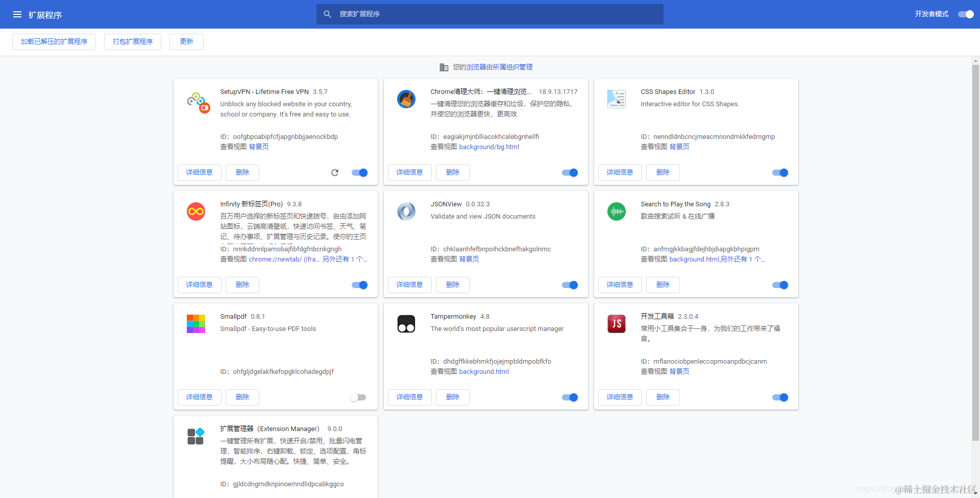The image size is (980, 498).
Task: Reload the SetupVPN extension
Action: (335, 173)
